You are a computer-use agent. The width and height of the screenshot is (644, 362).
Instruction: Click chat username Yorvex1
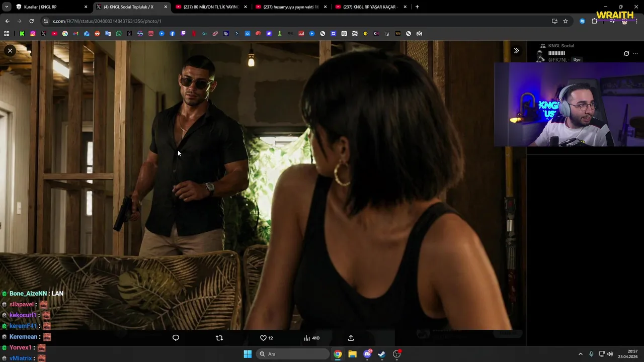21,347
